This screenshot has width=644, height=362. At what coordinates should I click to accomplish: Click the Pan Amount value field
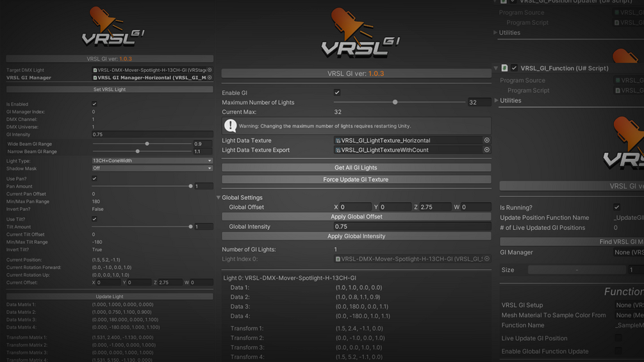(204, 186)
